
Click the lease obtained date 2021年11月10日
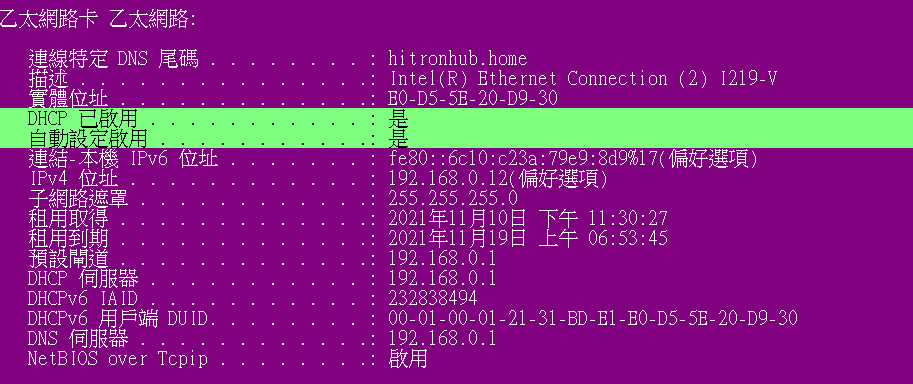458,219
